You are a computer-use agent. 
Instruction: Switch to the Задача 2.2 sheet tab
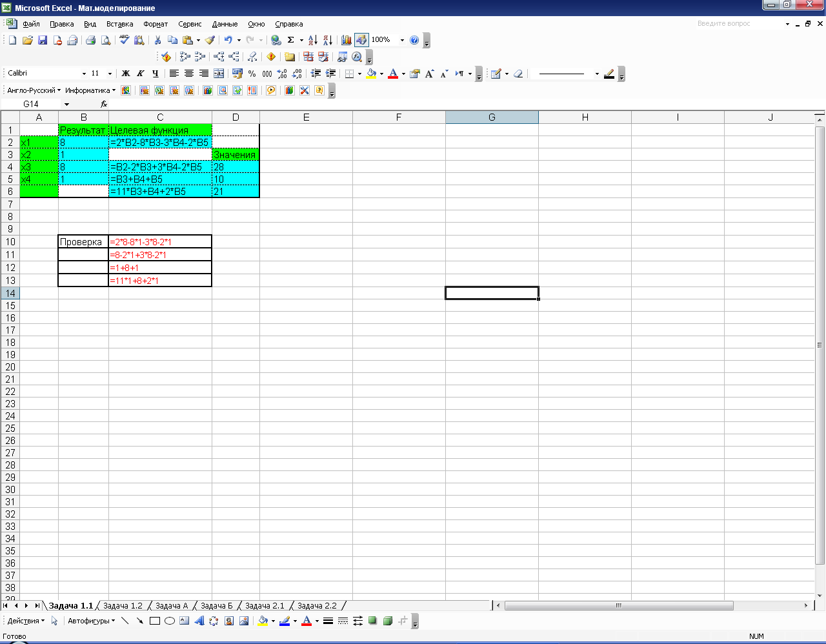[x=317, y=606]
